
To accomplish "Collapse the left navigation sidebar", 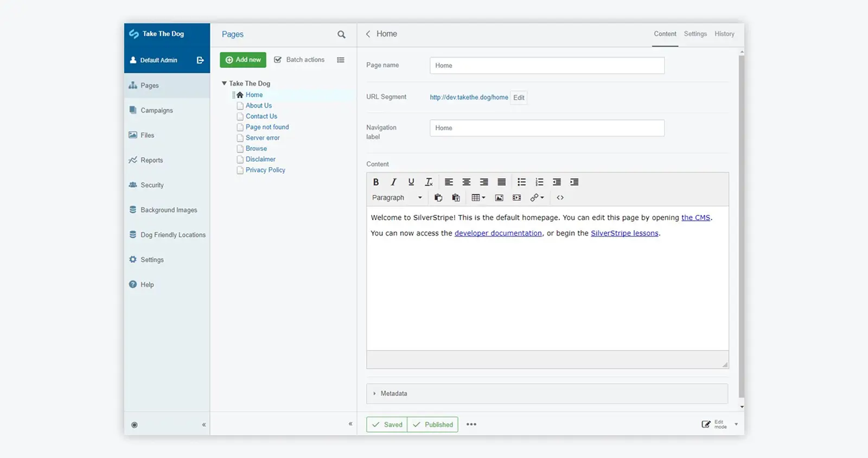I will coord(204,425).
